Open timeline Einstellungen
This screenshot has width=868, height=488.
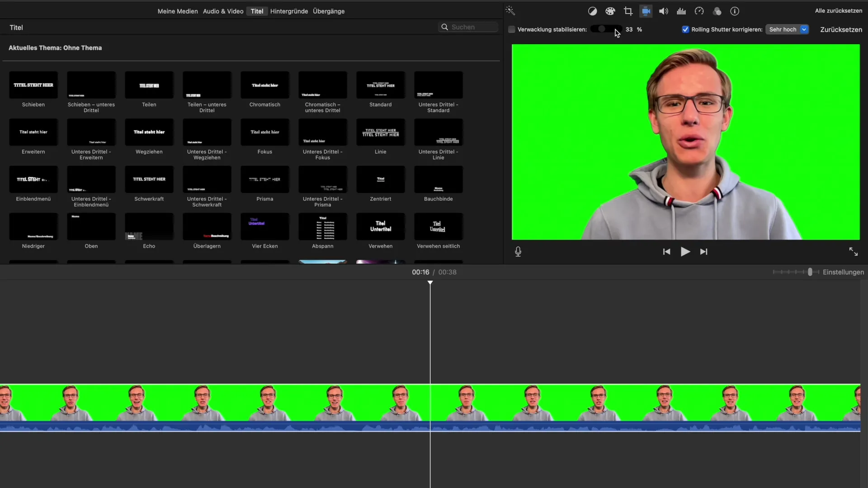click(x=843, y=272)
